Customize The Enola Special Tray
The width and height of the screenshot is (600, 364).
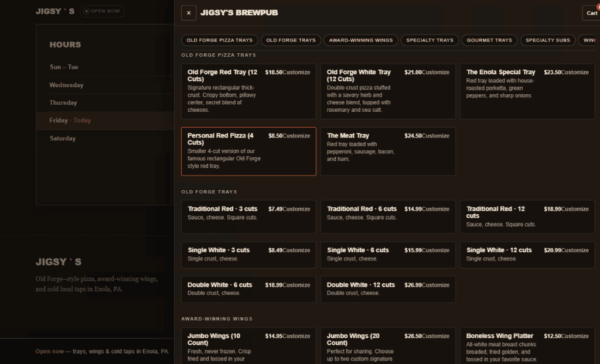click(575, 72)
